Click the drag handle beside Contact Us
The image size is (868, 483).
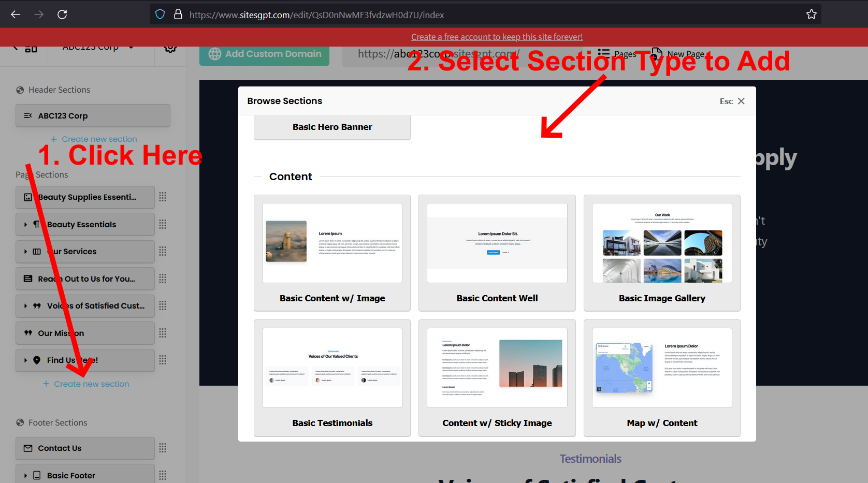coord(163,448)
